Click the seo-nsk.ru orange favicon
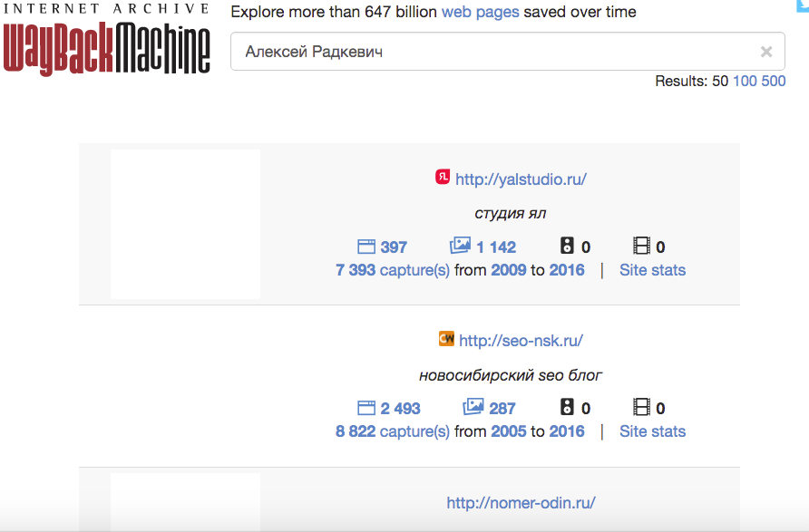This screenshot has width=809, height=532. [x=446, y=339]
